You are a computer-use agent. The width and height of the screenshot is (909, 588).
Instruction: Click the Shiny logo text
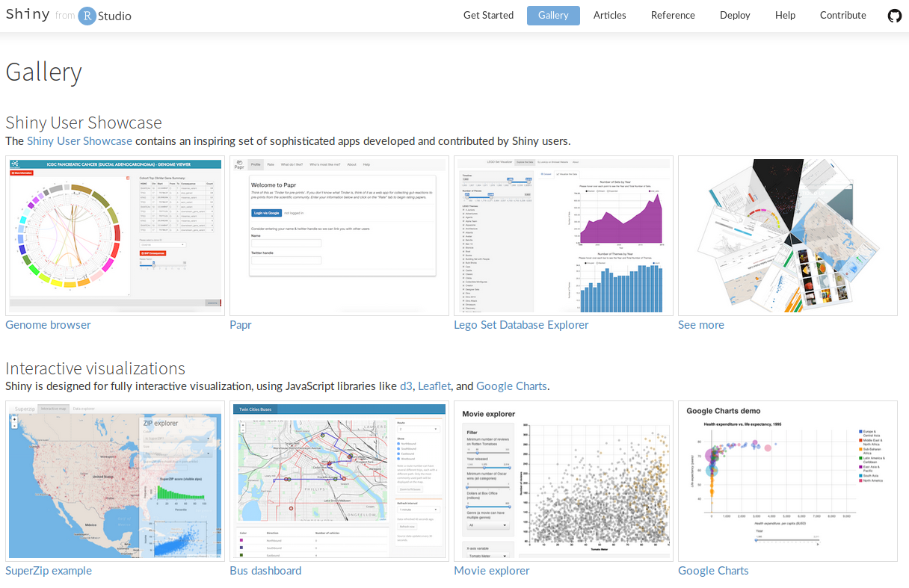[28, 15]
